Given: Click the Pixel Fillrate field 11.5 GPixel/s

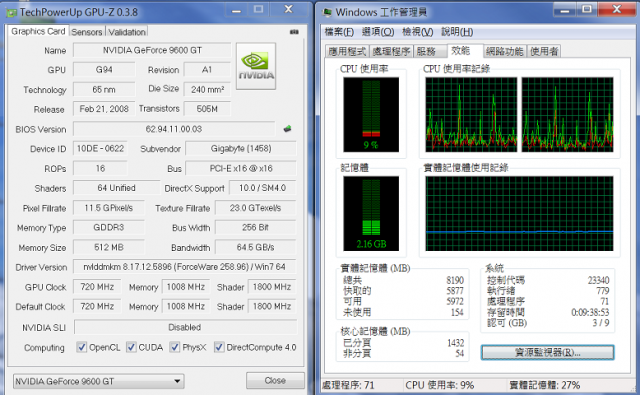Looking at the screenshot, I should (x=109, y=208).
